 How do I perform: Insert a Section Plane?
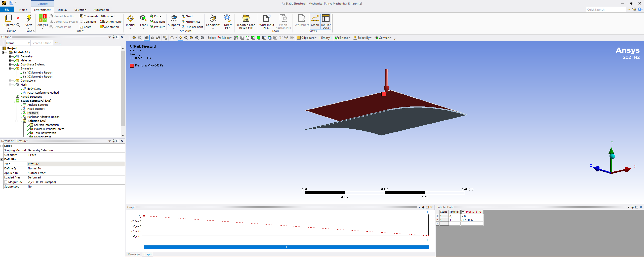coord(111,22)
